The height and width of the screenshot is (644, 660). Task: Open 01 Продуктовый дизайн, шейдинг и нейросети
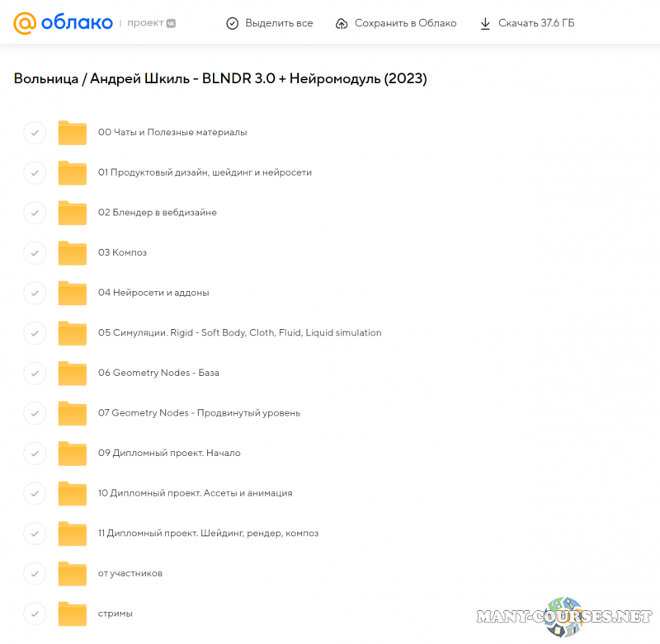[205, 172]
